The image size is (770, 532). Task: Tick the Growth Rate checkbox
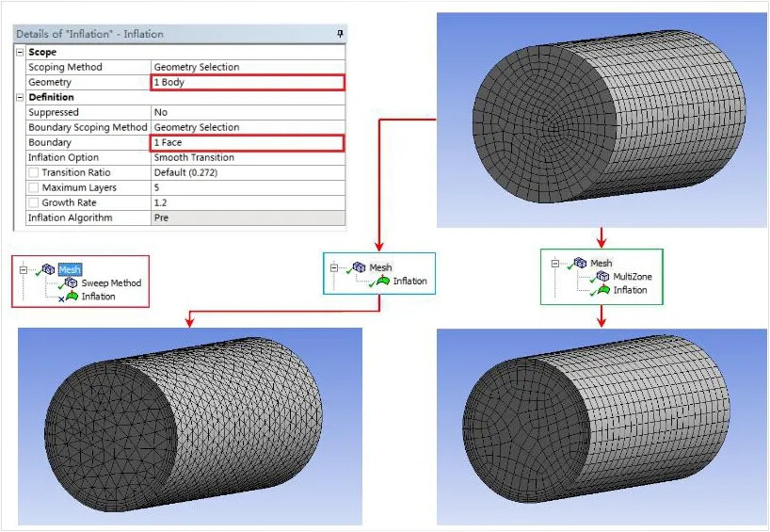point(34,203)
